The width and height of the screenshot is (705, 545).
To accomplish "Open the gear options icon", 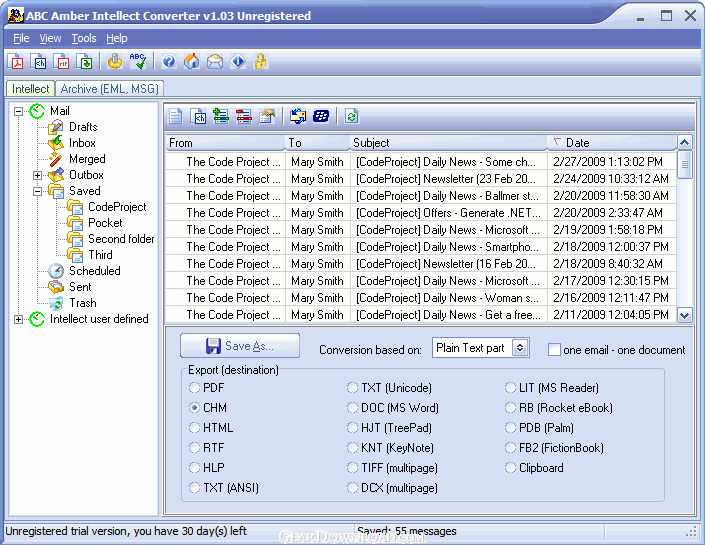I will pos(115,61).
